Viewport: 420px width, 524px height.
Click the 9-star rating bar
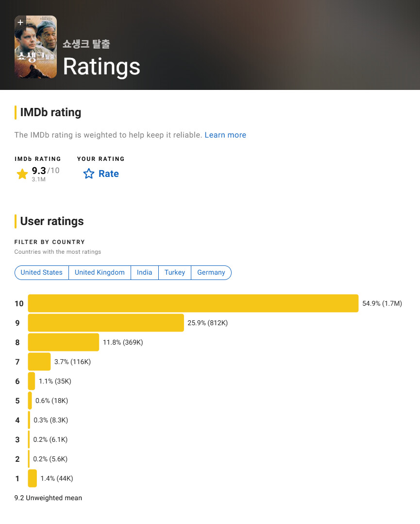click(106, 323)
